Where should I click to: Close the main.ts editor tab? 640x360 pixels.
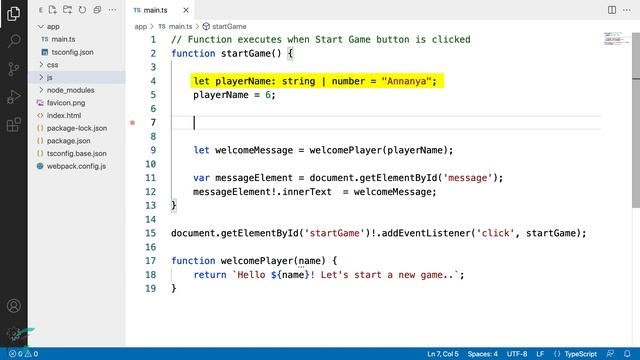(186, 10)
